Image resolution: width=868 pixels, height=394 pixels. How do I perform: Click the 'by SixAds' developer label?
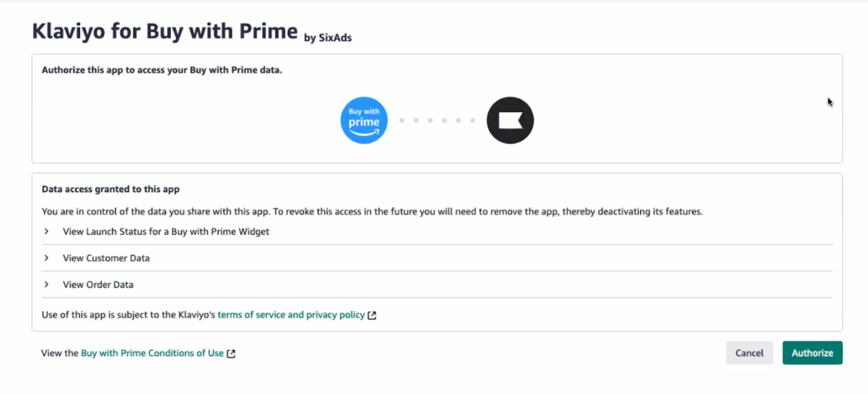pyautogui.click(x=328, y=38)
